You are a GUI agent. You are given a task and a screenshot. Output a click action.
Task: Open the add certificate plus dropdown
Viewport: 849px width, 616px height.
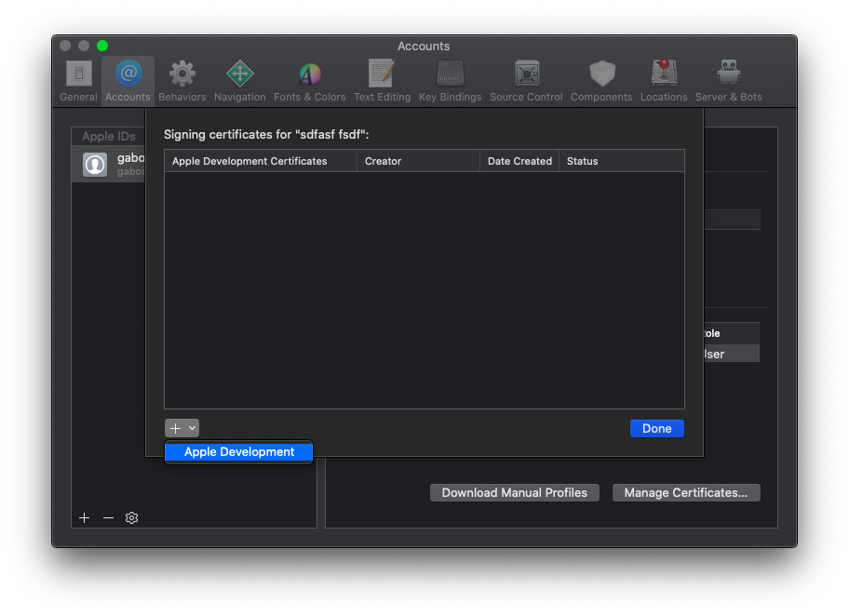click(x=182, y=428)
